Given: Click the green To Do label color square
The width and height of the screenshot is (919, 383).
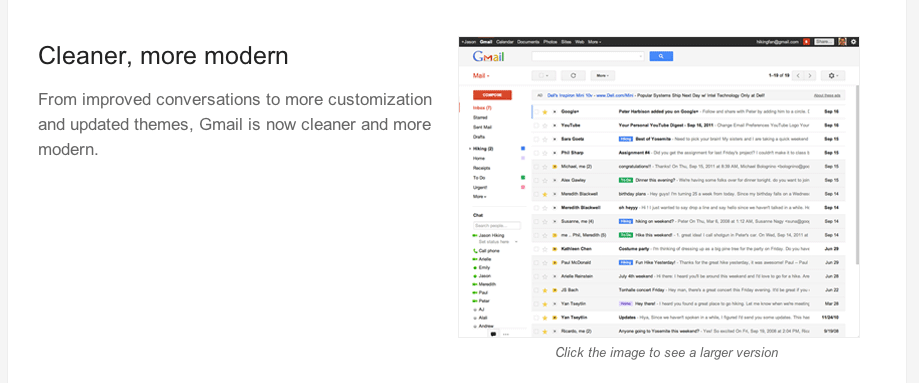Looking at the screenshot, I should click(x=523, y=177).
